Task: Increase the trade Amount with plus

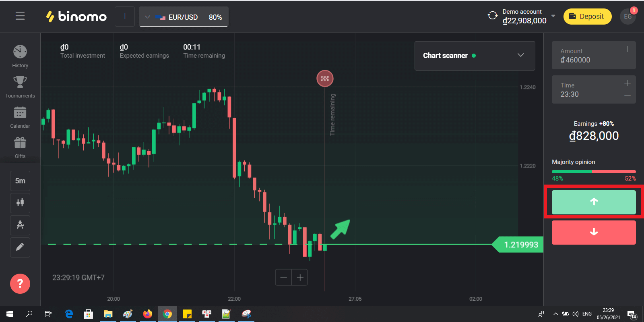Action: [627, 49]
